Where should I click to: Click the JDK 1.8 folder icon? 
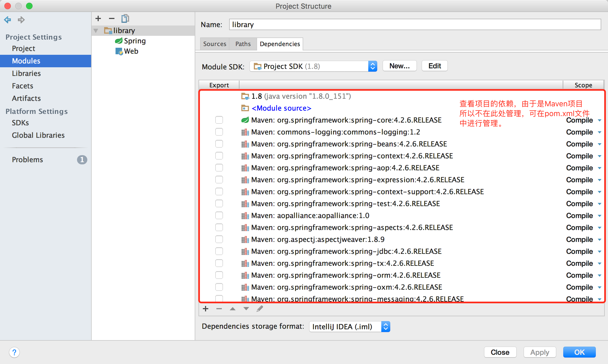point(245,96)
